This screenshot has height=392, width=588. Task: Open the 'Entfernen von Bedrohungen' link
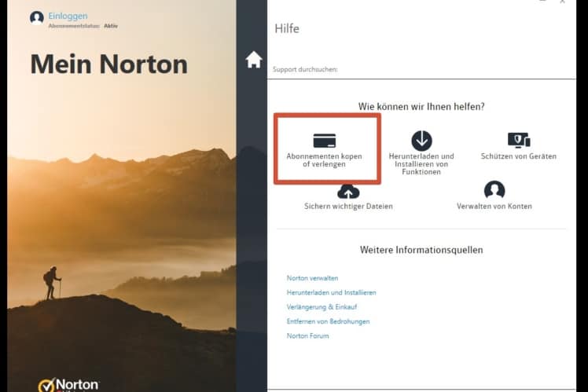pos(328,321)
